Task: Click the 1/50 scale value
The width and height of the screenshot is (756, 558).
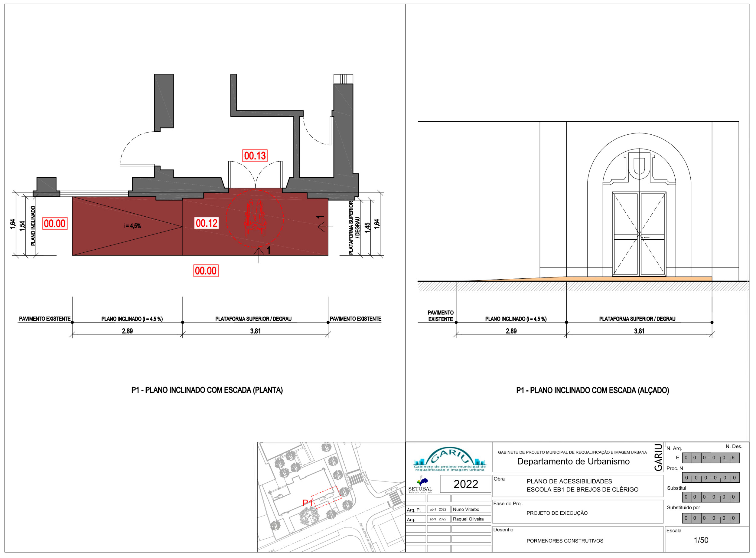Action: [701, 540]
